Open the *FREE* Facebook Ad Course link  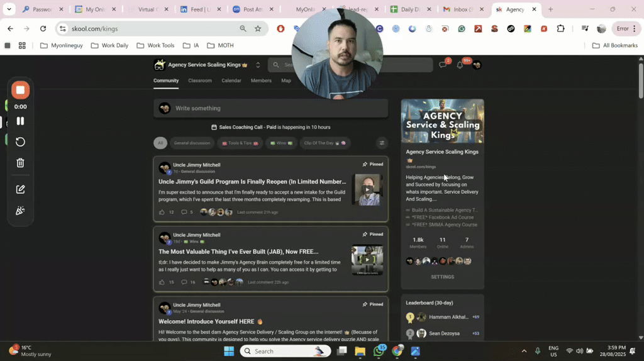pyautogui.click(x=442, y=217)
